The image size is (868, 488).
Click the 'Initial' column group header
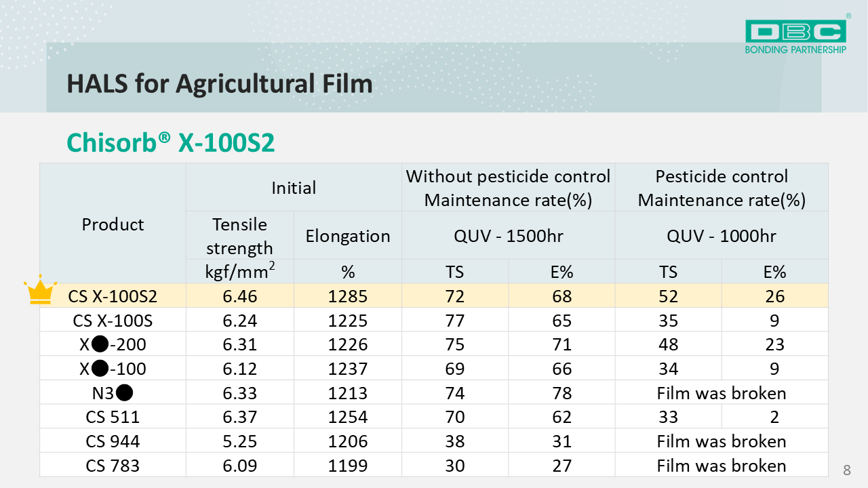pos(294,188)
